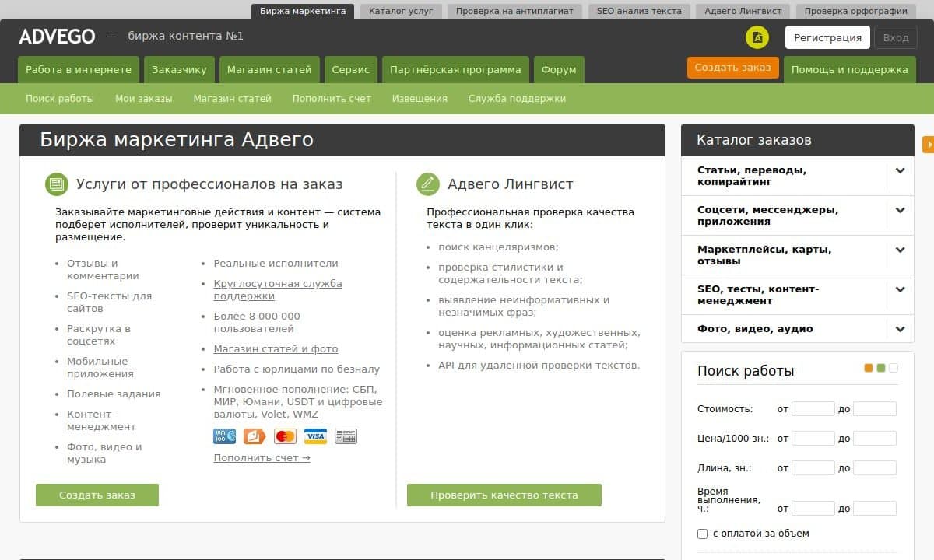Open 'Адвего Лингвист' top tab
The height and width of the screenshot is (560, 934).
[x=743, y=11]
